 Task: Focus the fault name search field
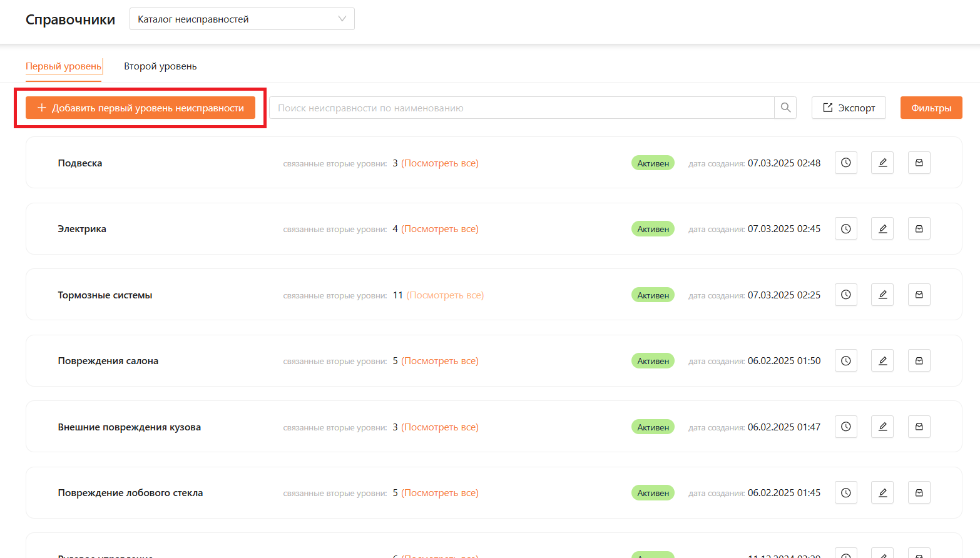[x=521, y=108]
